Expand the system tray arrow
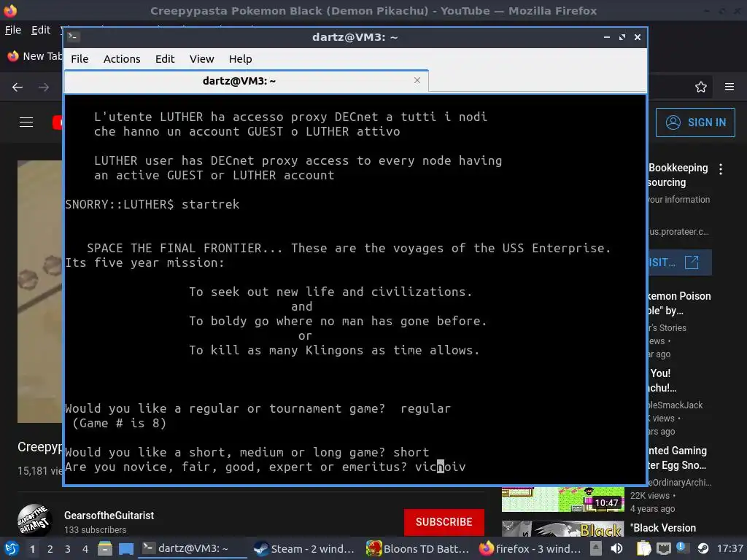 coord(595,548)
